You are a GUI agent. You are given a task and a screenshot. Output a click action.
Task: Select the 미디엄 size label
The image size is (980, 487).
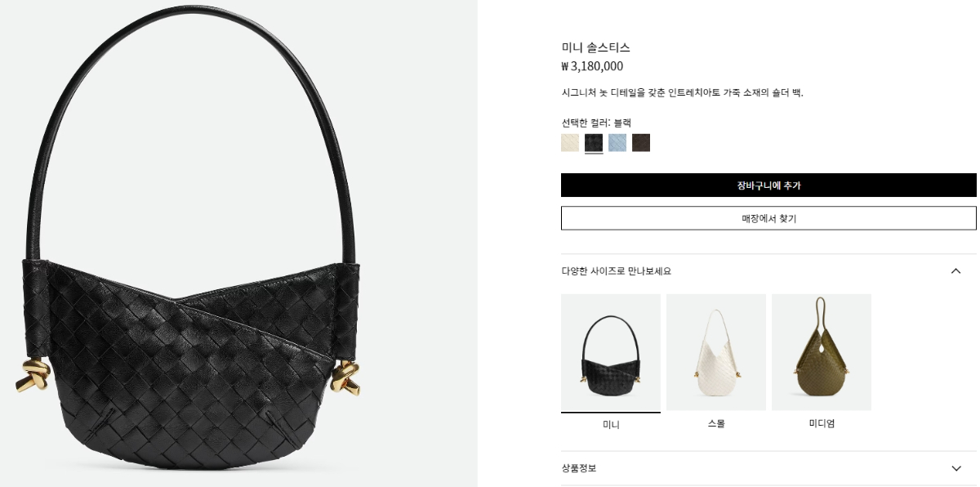822,423
